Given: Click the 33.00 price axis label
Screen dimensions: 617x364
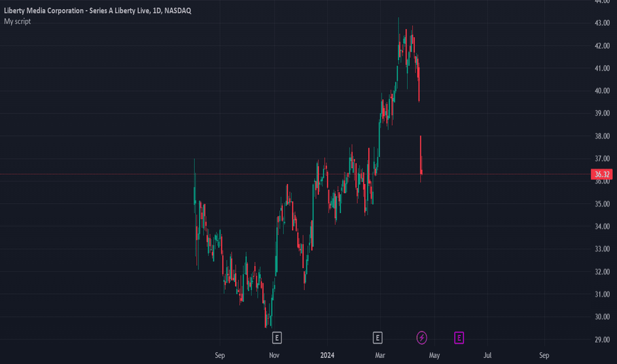Looking at the screenshot, I should (602, 249).
